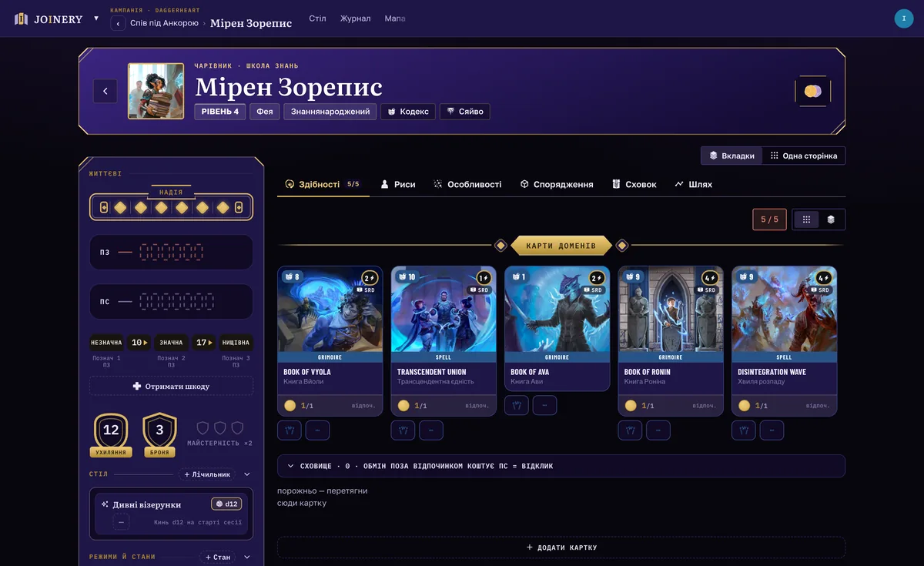Click the SRD badge on Transcendent Union
The width and height of the screenshot is (924, 566).
480,290
